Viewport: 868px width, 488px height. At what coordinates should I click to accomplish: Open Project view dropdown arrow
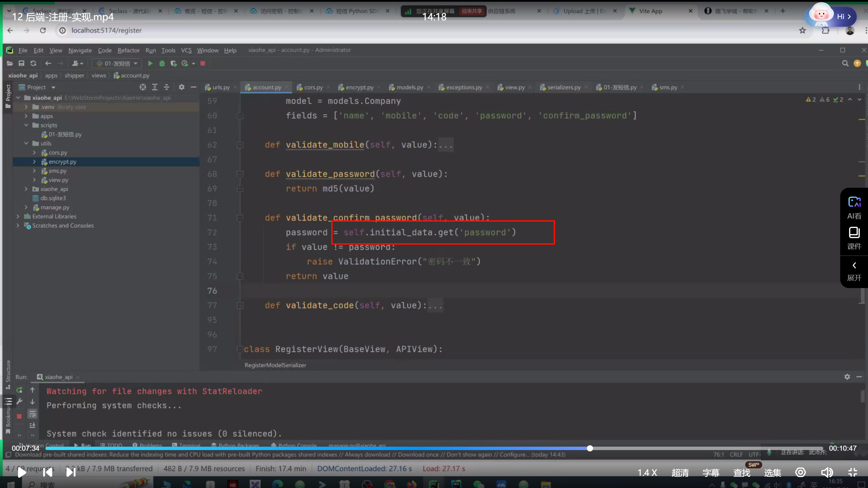[53, 87]
